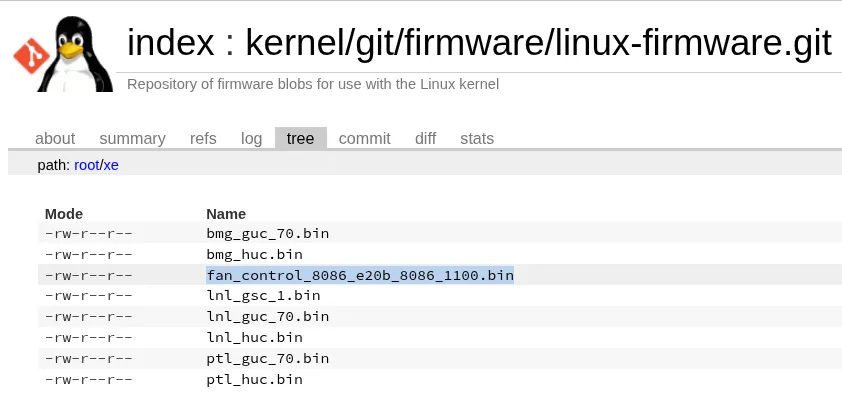
Task: Open the refs tab
Action: [203, 139]
